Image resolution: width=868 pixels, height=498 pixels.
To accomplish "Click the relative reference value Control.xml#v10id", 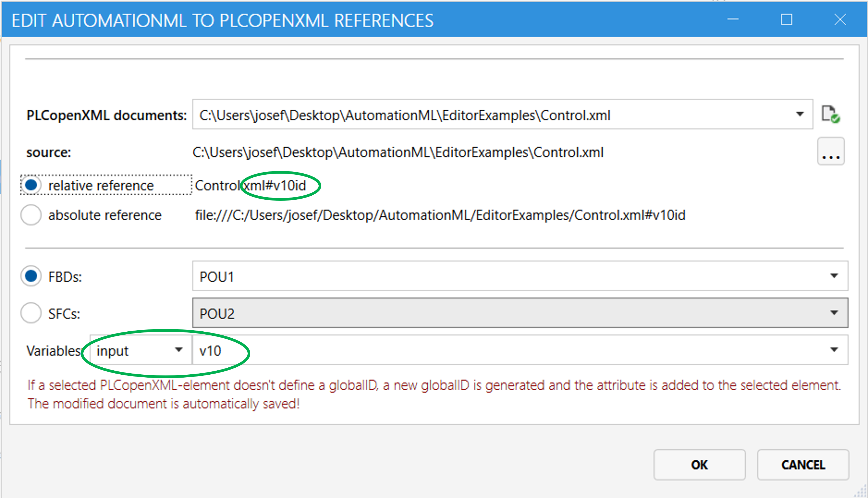I will coord(251,185).
